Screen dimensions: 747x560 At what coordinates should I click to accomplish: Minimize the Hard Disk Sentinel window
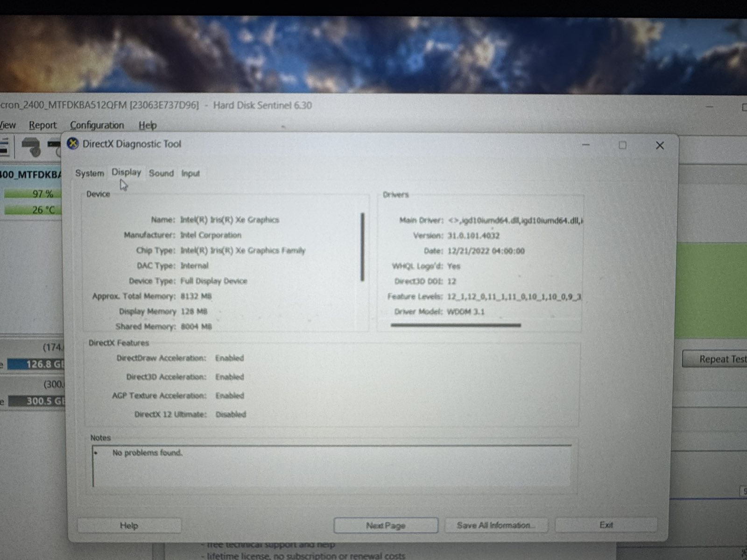tap(710, 107)
